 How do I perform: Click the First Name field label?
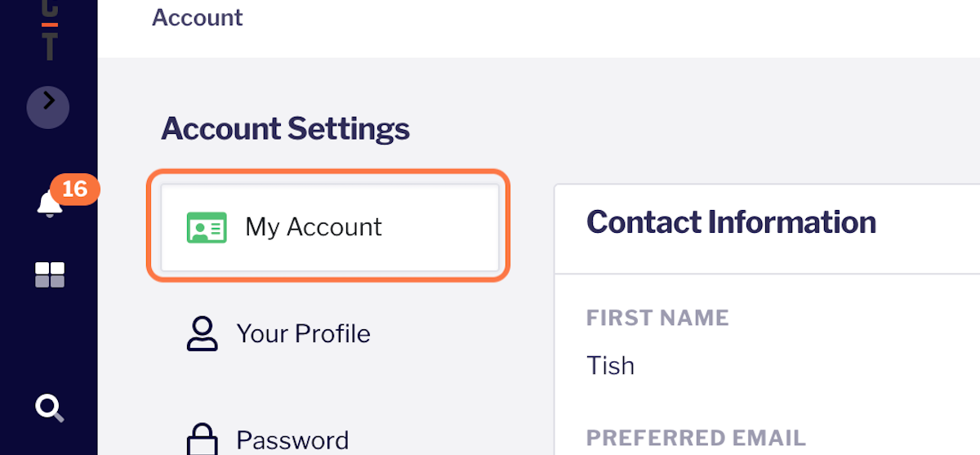657,318
